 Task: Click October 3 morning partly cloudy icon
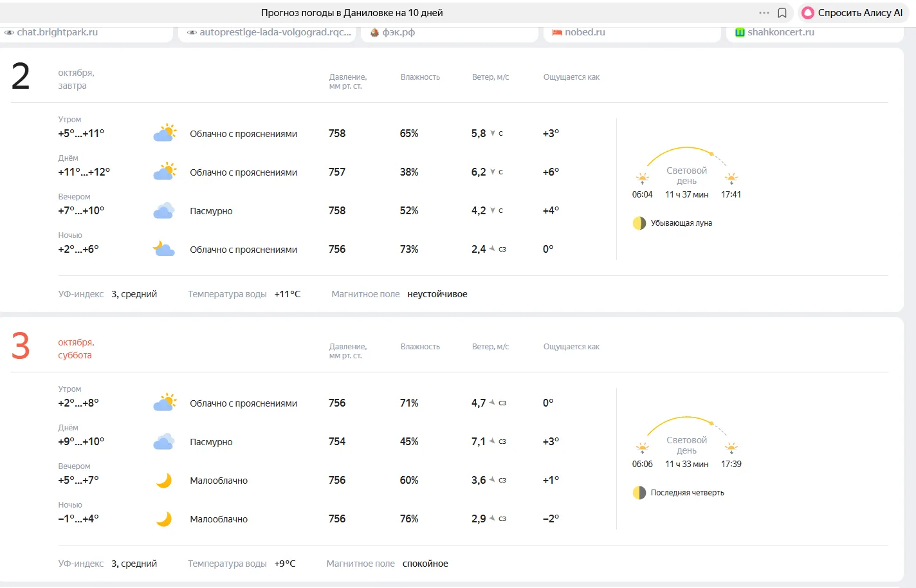[x=165, y=403]
